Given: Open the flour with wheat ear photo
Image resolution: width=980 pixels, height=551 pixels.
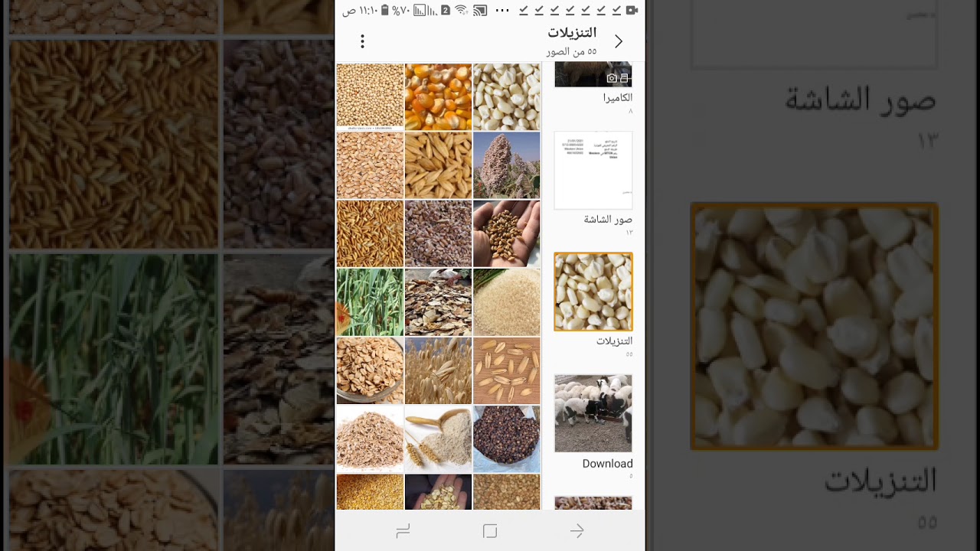Looking at the screenshot, I should click(x=438, y=439).
